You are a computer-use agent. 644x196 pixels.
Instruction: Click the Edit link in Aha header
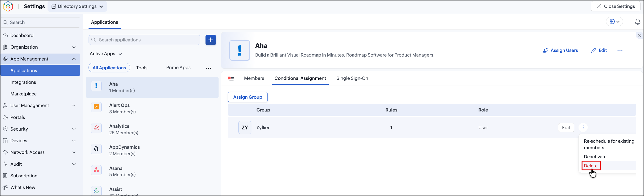pyautogui.click(x=599, y=51)
